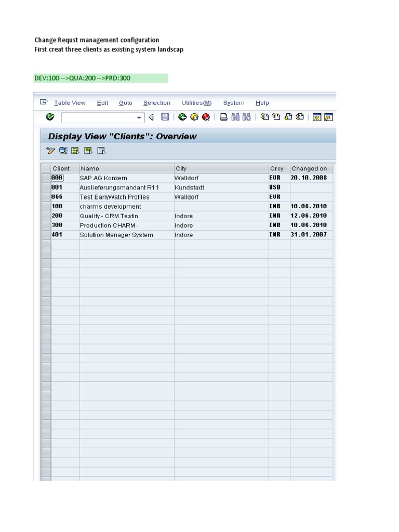
Task: Click the City column header
Action: coord(221,169)
